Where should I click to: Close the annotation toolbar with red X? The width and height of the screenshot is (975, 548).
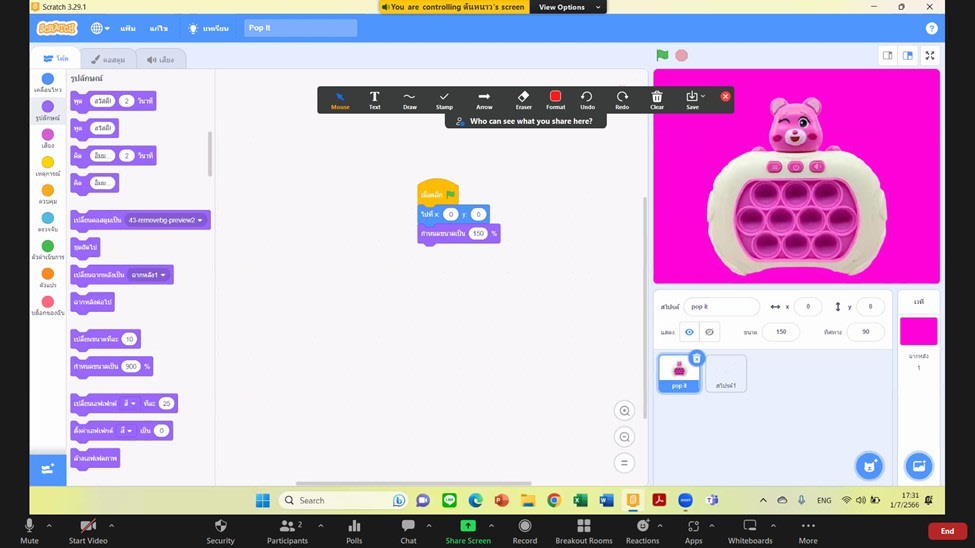point(725,96)
